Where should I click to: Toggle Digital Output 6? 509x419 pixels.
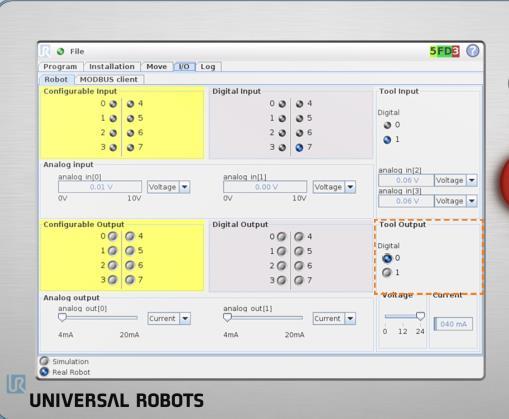(x=299, y=266)
